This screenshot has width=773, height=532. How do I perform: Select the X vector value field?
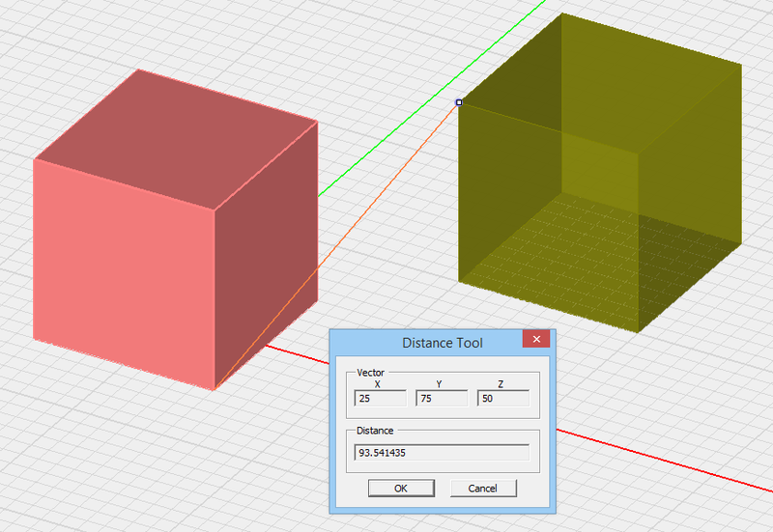click(x=380, y=399)
